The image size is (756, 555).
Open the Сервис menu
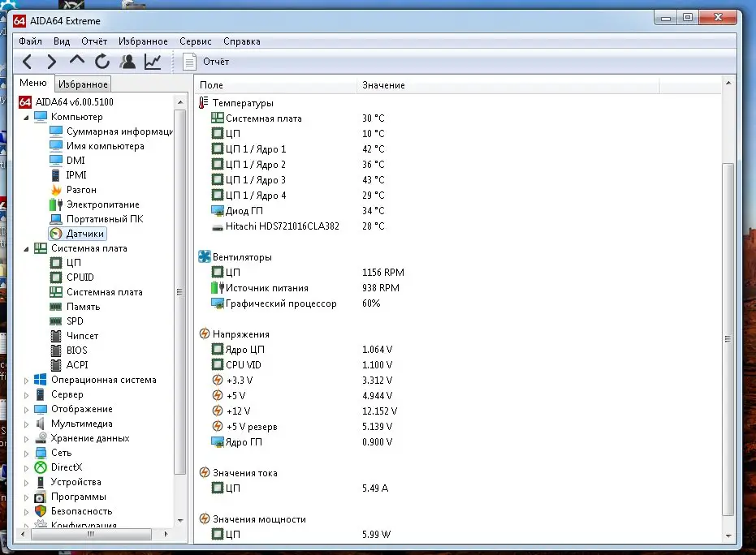(195, 41)
